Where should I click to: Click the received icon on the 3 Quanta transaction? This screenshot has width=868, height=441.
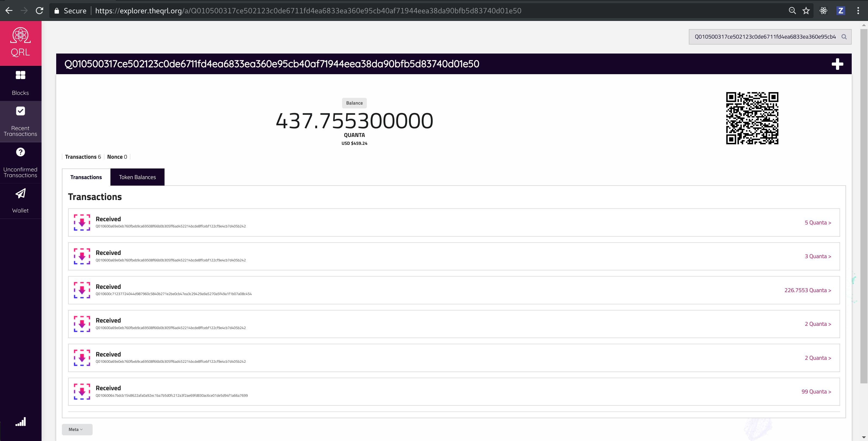click(x=82, y=256)
